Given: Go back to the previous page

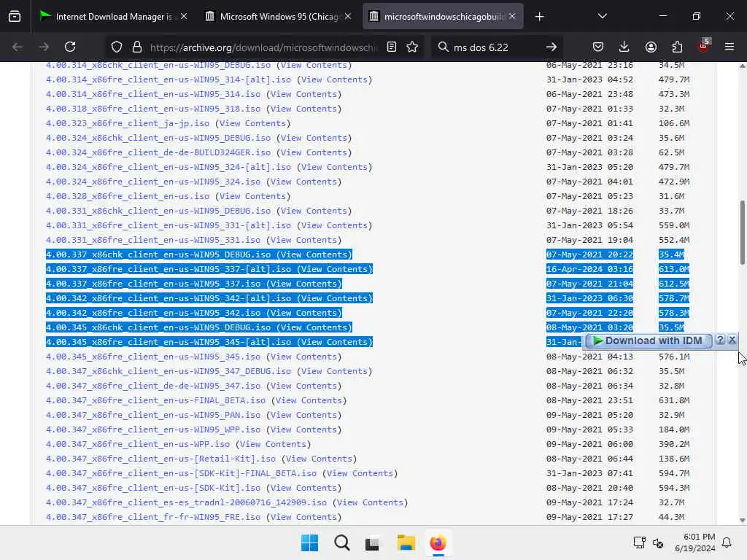Looking at the screenshot, I should click(x=18, y=47).
